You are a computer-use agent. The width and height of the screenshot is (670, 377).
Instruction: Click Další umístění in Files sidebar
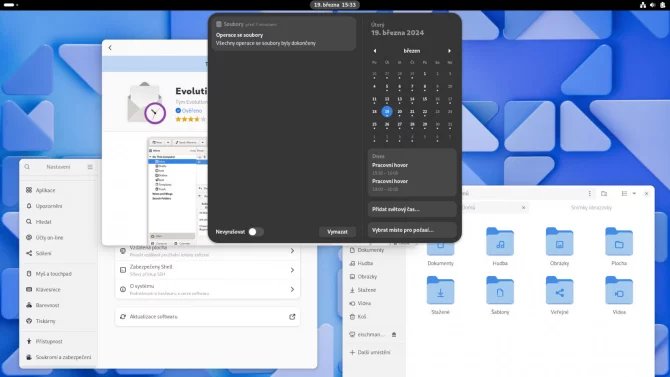pyautogui.click(x=374, y=353)
